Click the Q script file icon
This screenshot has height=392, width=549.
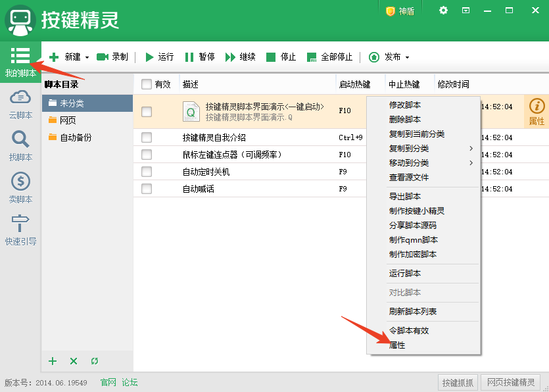[191, 112]
